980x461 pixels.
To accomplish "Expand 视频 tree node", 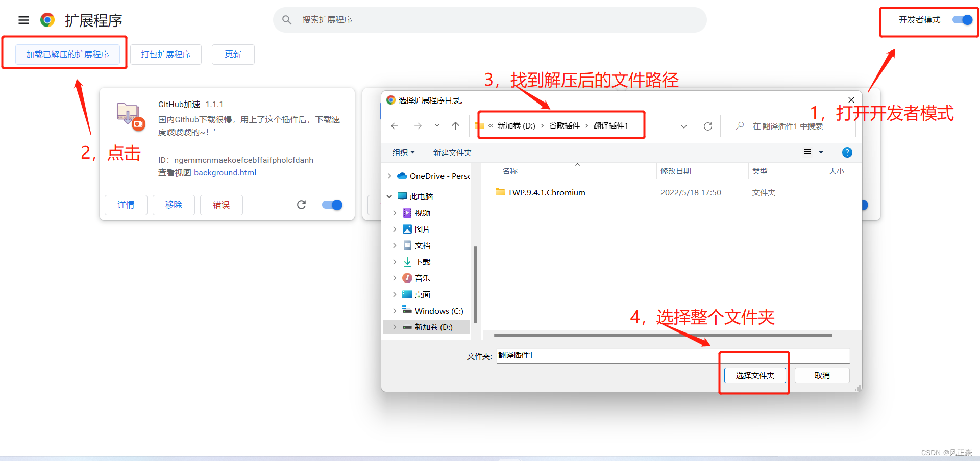I will [x=395, y=213].
